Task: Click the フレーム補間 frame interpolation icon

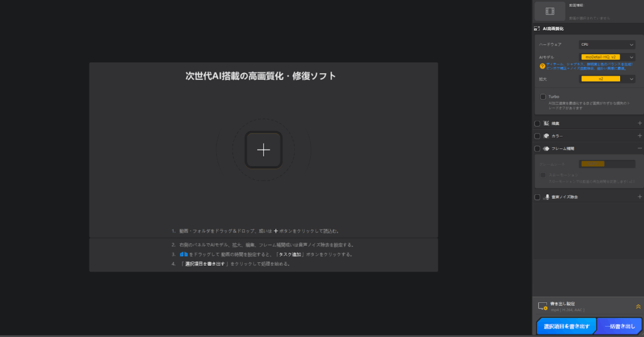Action: coord(546,148)
